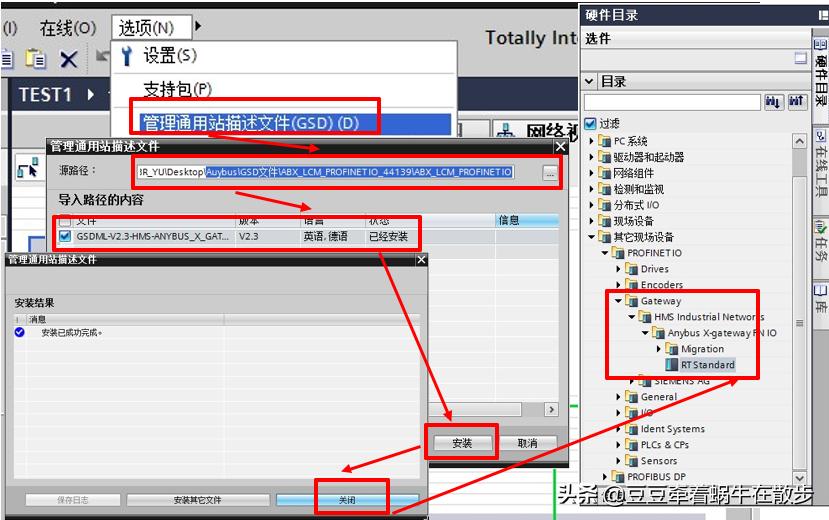Click the TEST1 project breadcrumb
This screenshot has height=520, width=829.
[x=45, y=95]
